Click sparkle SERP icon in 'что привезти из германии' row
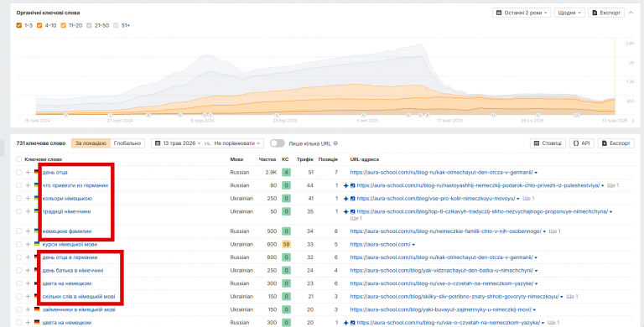 click(345, 185)
